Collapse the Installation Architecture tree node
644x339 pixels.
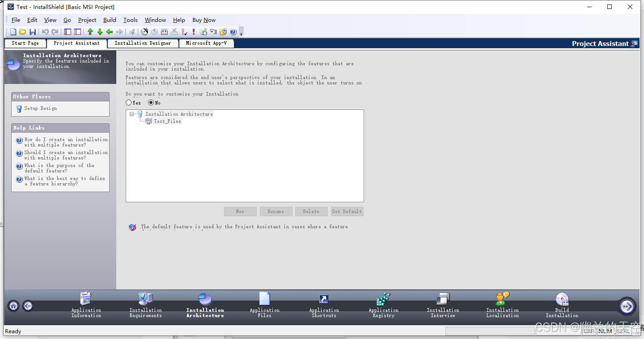131,114
